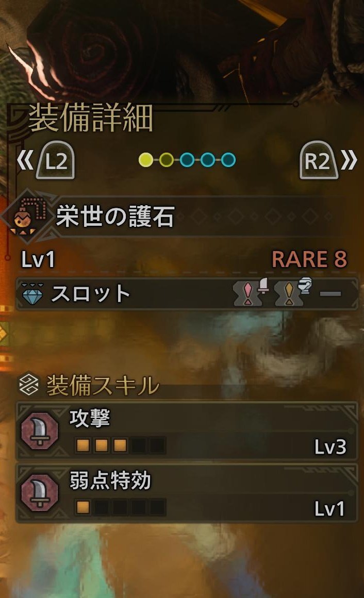
Task: Select the third teal page dot
Action: tap(187, 160)
